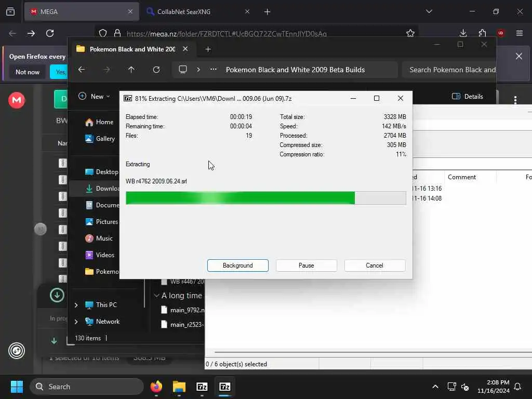Click Not now in Firefox prompt

tap(28, 72)
